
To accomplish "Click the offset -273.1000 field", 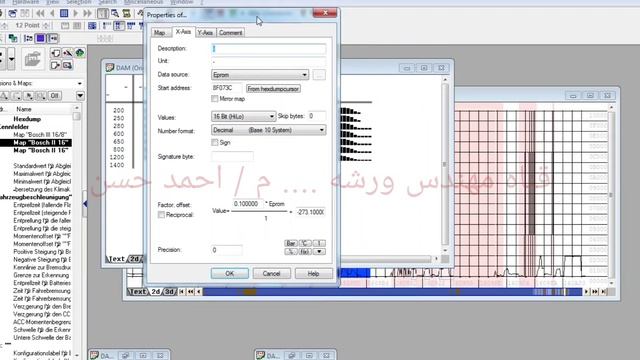I will click(x=310, y=212).
